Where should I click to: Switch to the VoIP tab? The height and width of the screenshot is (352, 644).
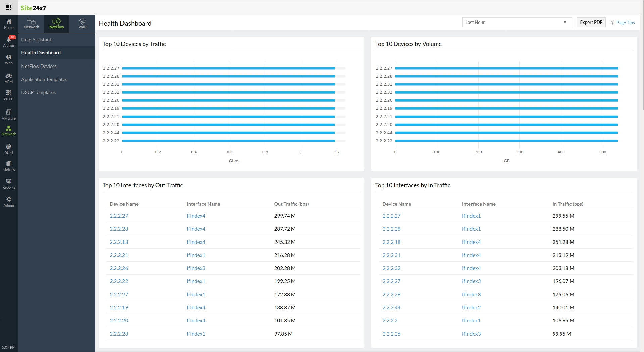pyautogui.click(x=82, y=24)
